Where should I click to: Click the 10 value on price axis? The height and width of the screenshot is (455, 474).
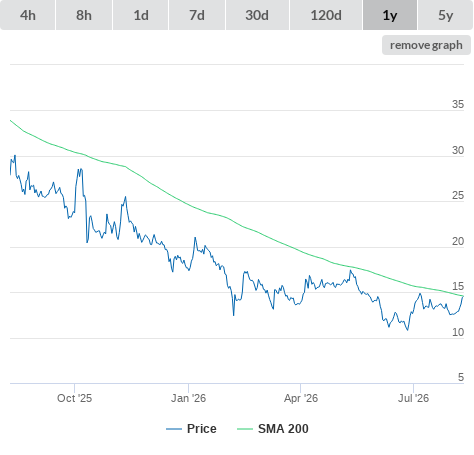point(458,332)
